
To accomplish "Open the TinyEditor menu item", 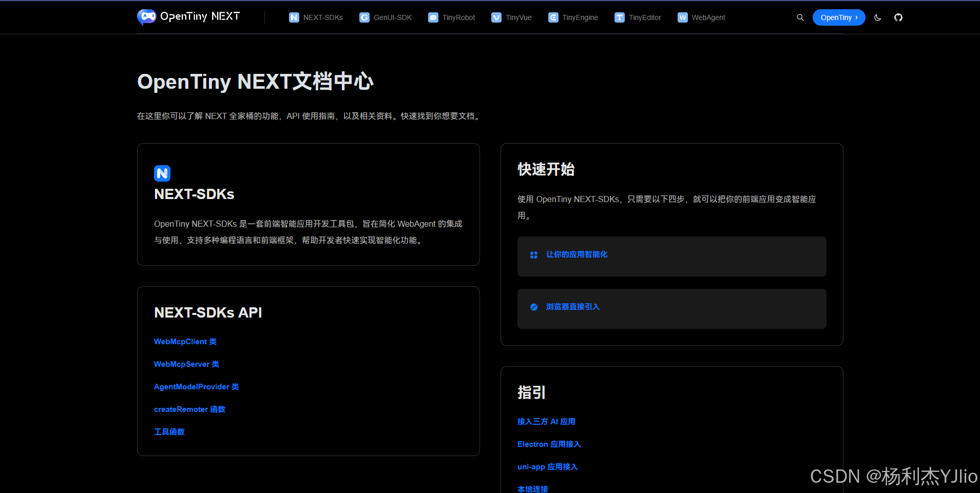I will [638, 17].
